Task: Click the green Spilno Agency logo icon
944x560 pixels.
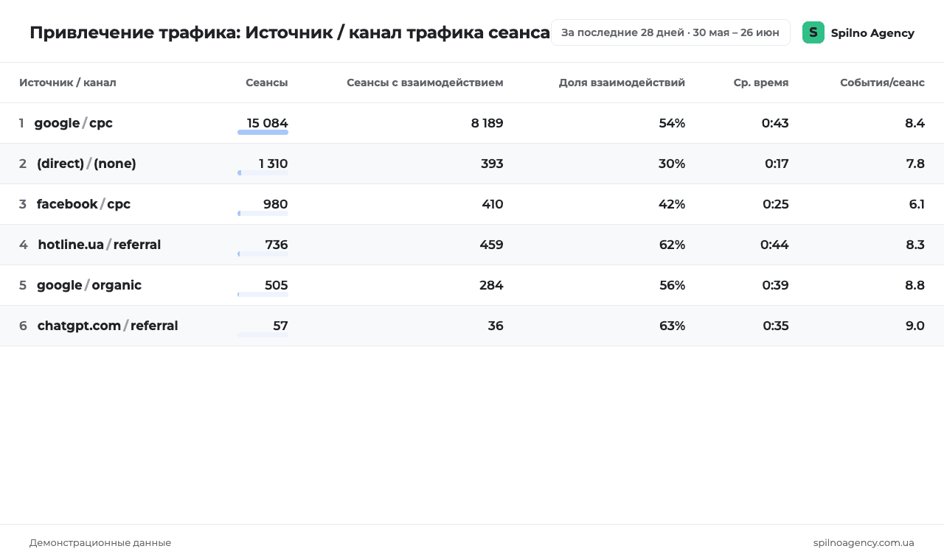Action: point(813,32)
